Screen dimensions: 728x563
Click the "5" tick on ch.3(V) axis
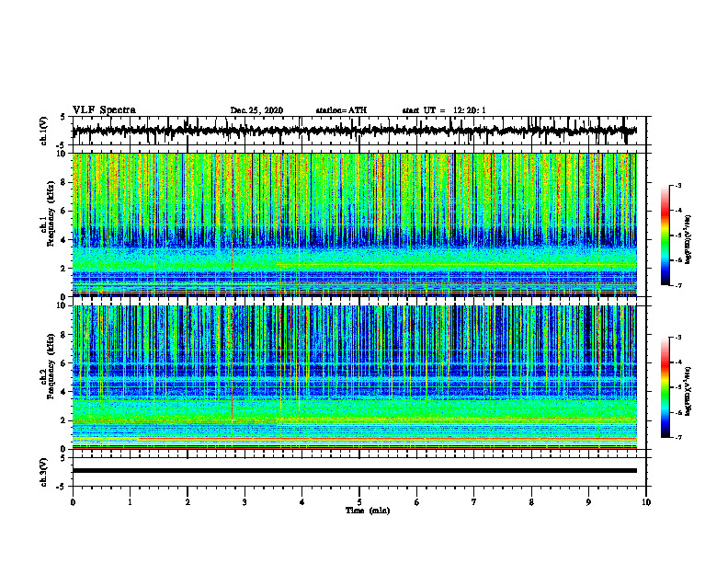click(x=63, y=458)
